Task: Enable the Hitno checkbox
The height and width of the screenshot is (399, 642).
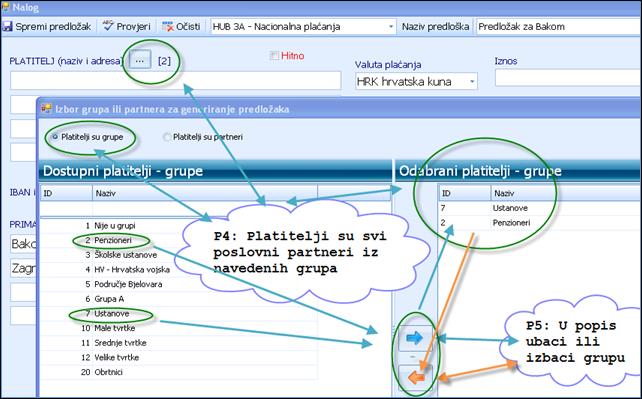Action: [274, 56]
